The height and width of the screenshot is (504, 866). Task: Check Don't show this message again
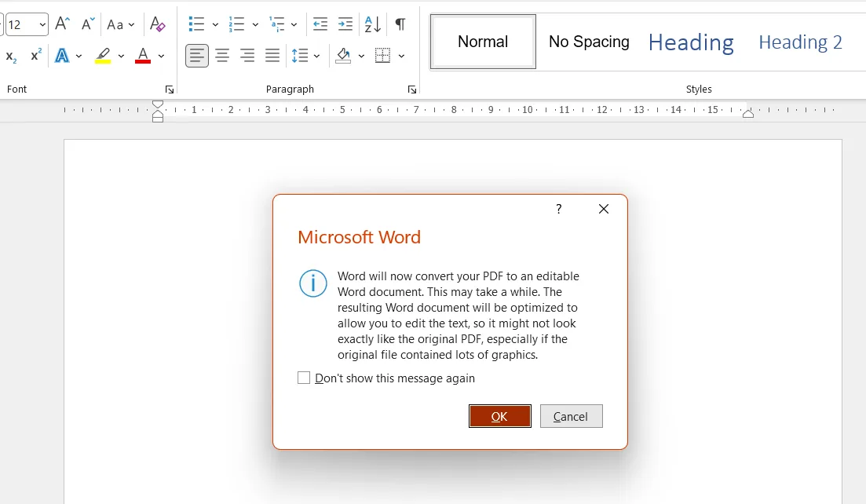pos(304,378)
